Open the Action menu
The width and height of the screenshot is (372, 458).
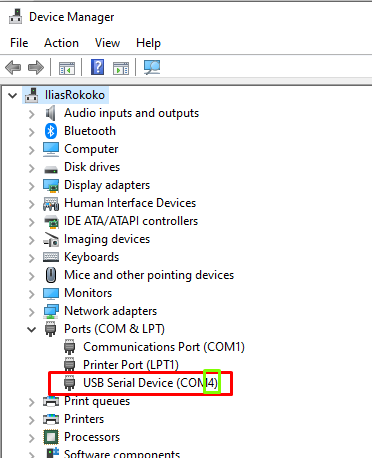click(x=61, y=43)
